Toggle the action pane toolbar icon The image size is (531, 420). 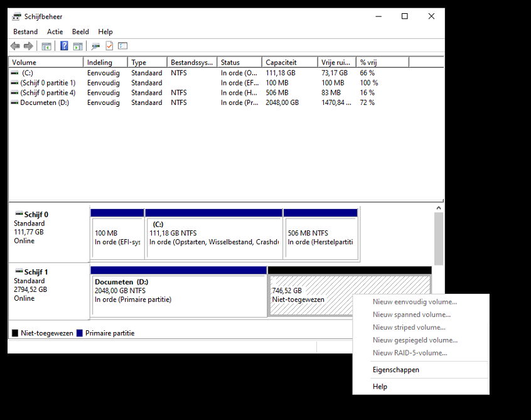pyautogui.click(x=78, y=46)
